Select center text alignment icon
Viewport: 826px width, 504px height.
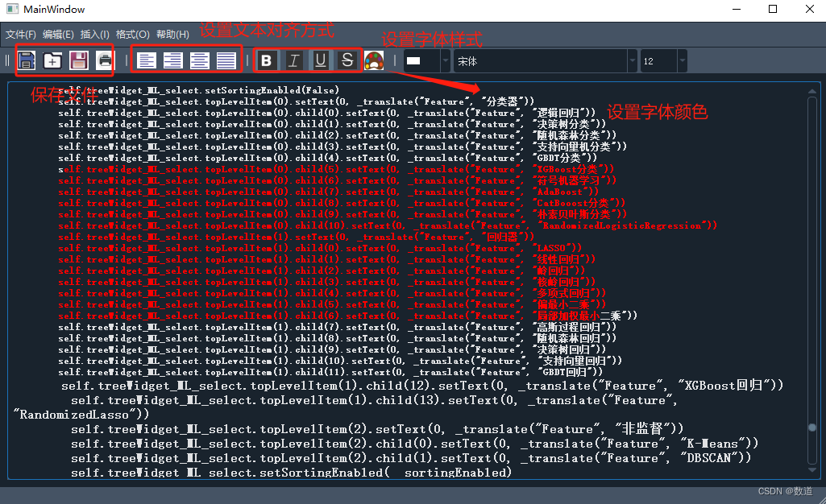(x=172, y=60)
